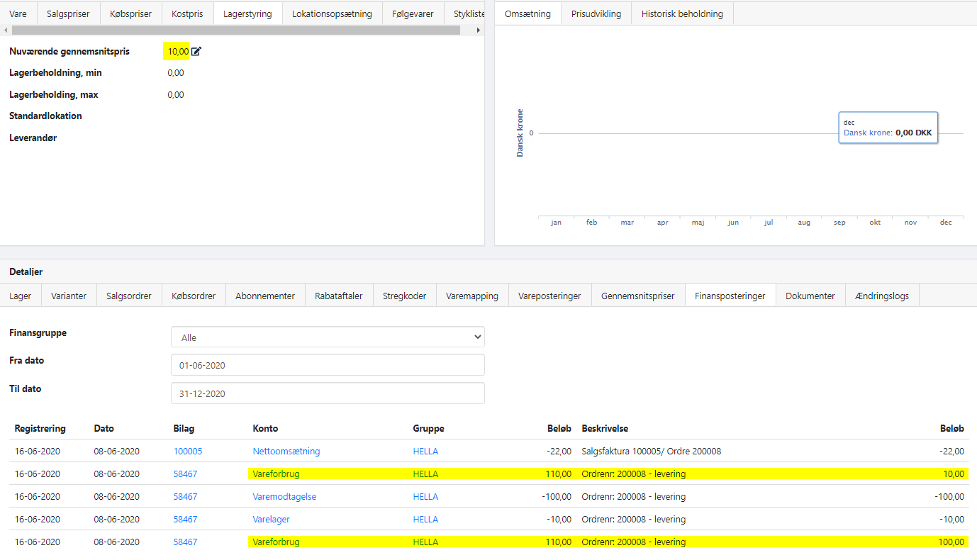Image resolution: width=977 pixels, height=560 pixels.
Task: Click the Fra dato input field
Action: pyautogui.click(x=328, y=365)
